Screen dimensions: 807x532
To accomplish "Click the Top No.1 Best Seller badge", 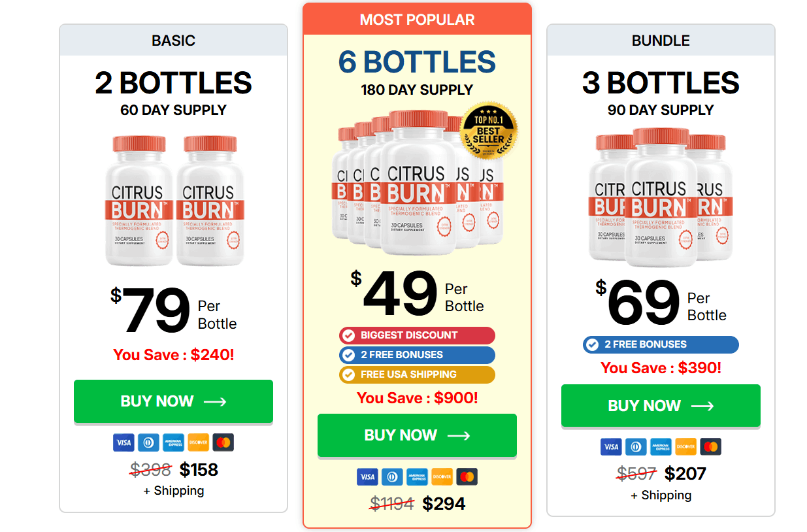I will coord(489,131).
